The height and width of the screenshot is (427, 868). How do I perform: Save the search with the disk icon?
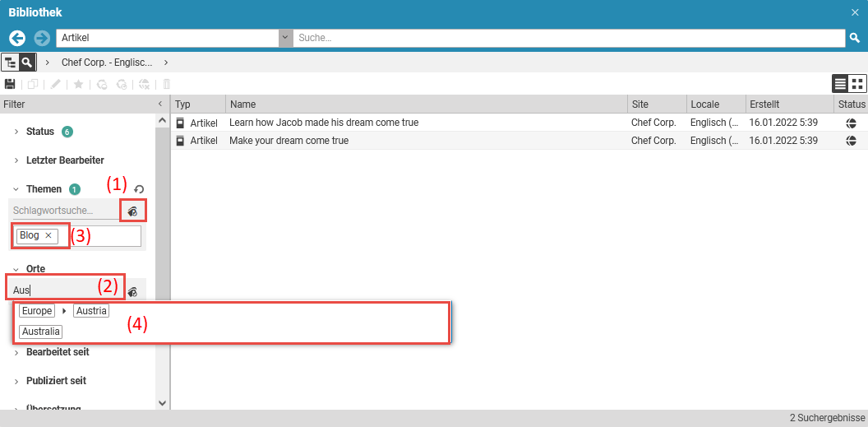[x=10, y=84]
